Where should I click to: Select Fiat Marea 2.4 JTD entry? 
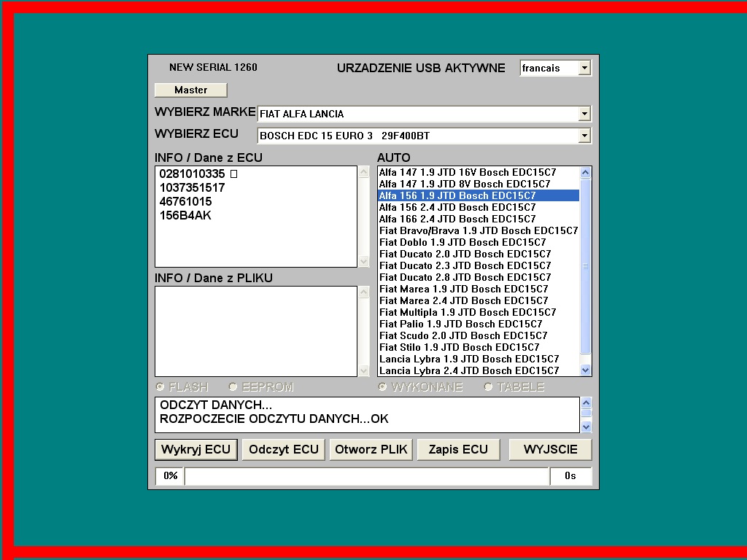tap(479, 300)
